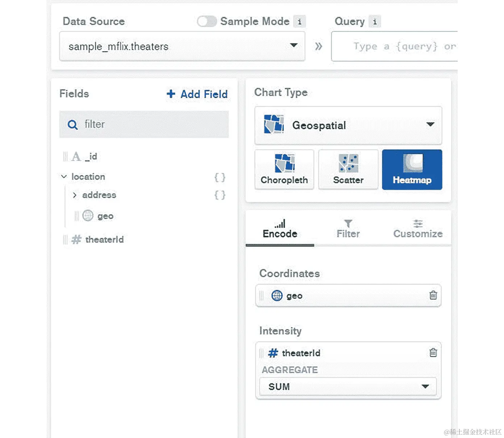Choose the Scatter chart subtype
Screen dimensions: 504x438
click(x=348, y=169)
